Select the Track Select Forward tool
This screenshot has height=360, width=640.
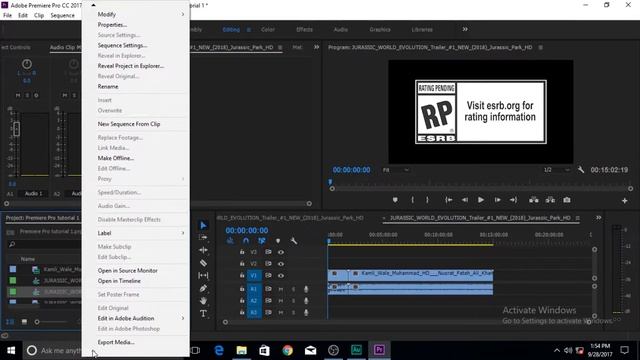click(203, 237)
